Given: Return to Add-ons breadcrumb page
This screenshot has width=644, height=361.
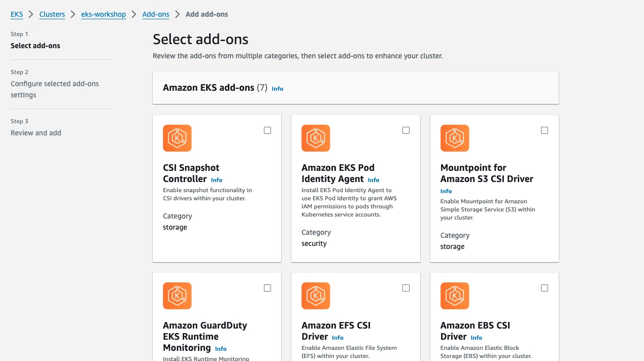Looking at the screenshot, I should 156,14.
